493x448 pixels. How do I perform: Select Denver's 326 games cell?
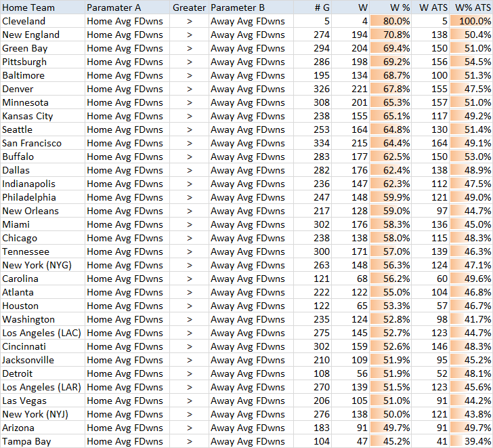tap(312, 89)
